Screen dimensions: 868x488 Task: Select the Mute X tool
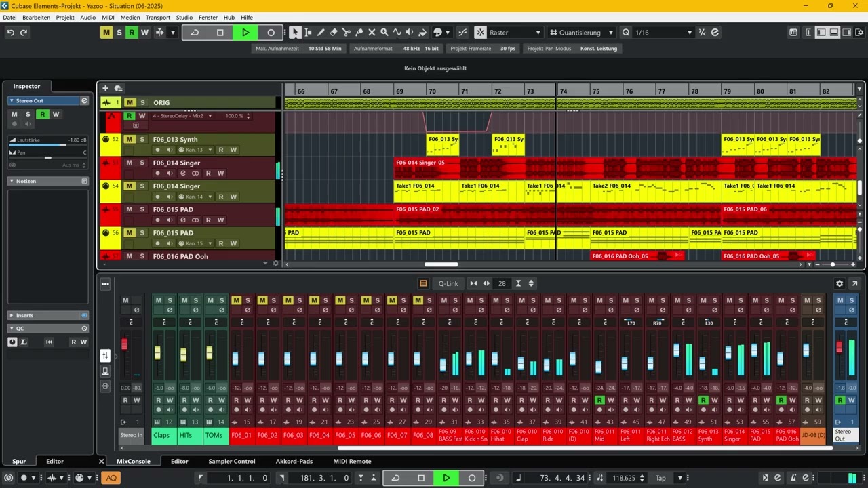tap(372, 33)
